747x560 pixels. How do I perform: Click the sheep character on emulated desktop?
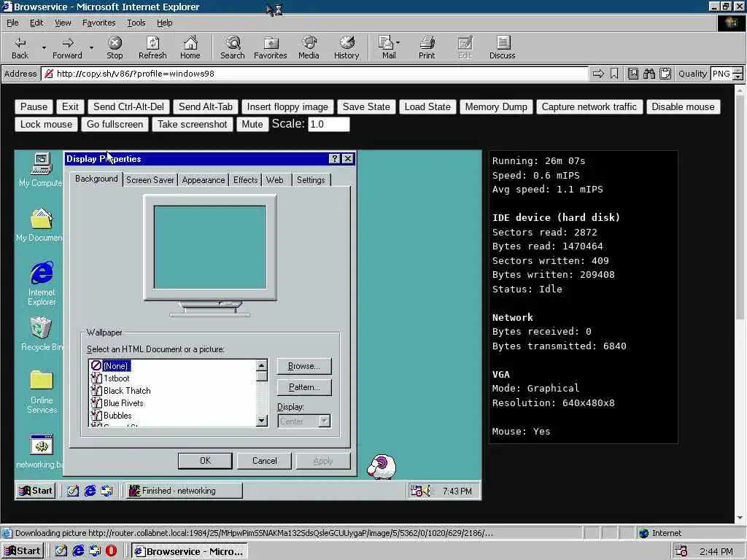click(x=381, y=467)
